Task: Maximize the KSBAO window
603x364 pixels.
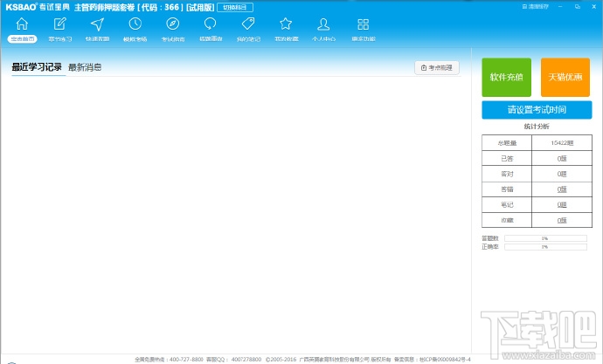Action: pyautogui.click(x=578, y=6)
